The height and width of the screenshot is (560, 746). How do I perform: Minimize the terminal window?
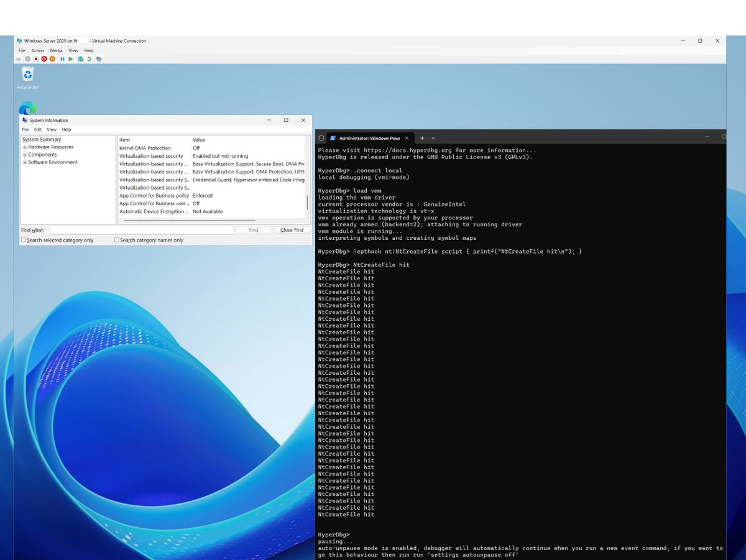[x=707, y=135]
